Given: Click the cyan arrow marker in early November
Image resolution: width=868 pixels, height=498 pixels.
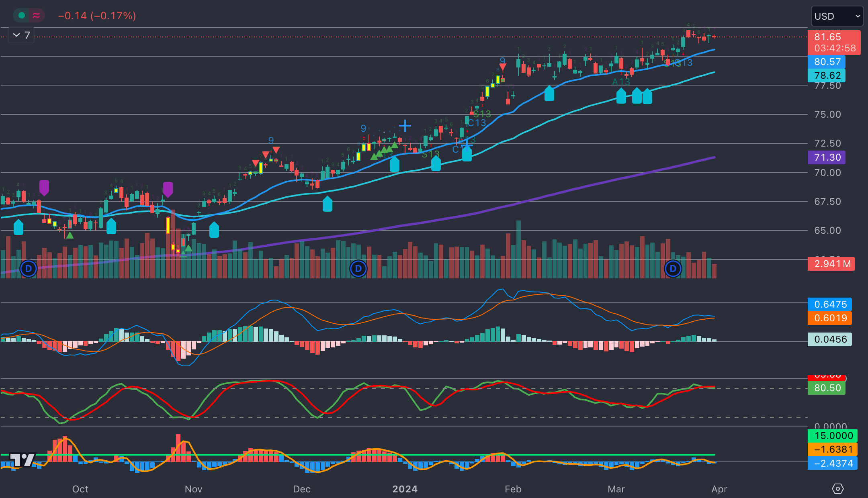Looking at the screenshot, I should 214,229.
